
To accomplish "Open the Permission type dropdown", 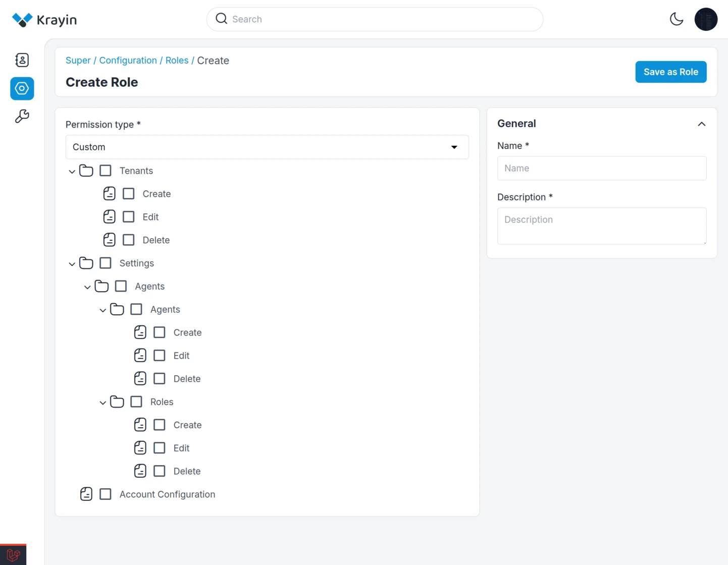I will (267, 147).
